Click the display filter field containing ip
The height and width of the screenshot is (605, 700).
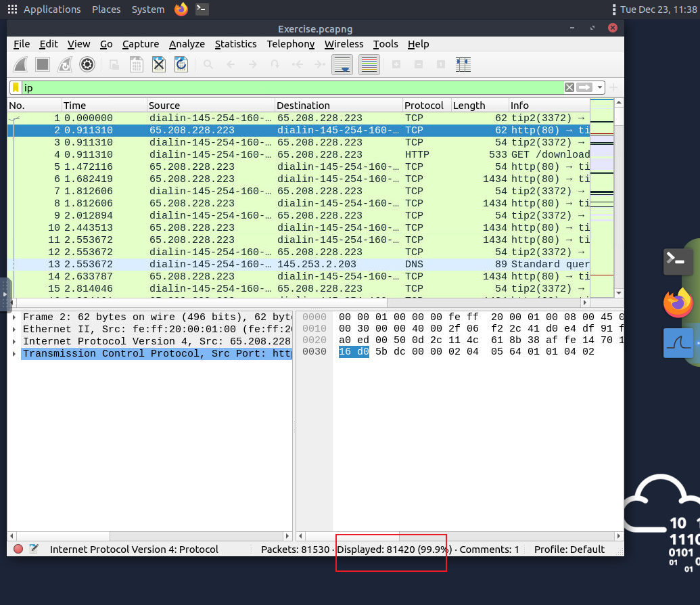point(292,87)
